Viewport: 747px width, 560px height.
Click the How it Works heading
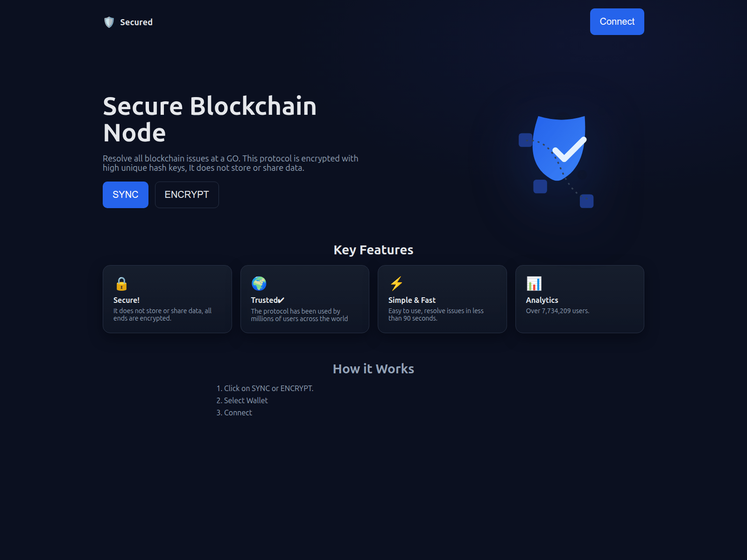click(373, 369)
